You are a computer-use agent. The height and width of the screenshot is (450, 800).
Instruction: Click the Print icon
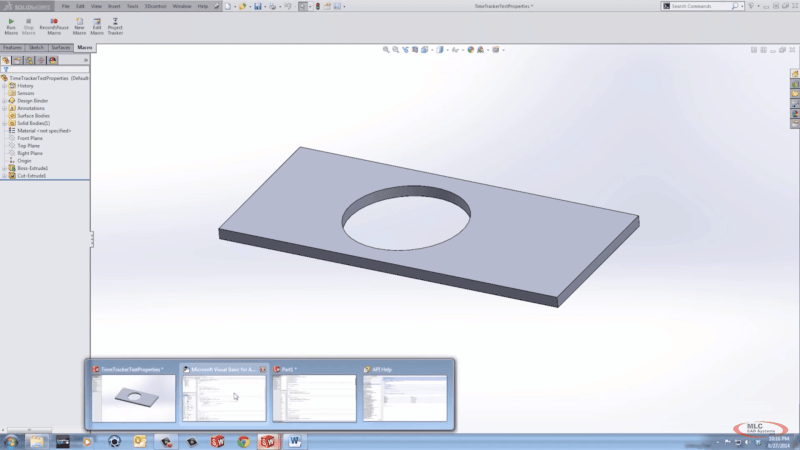[x=272, y=6]
